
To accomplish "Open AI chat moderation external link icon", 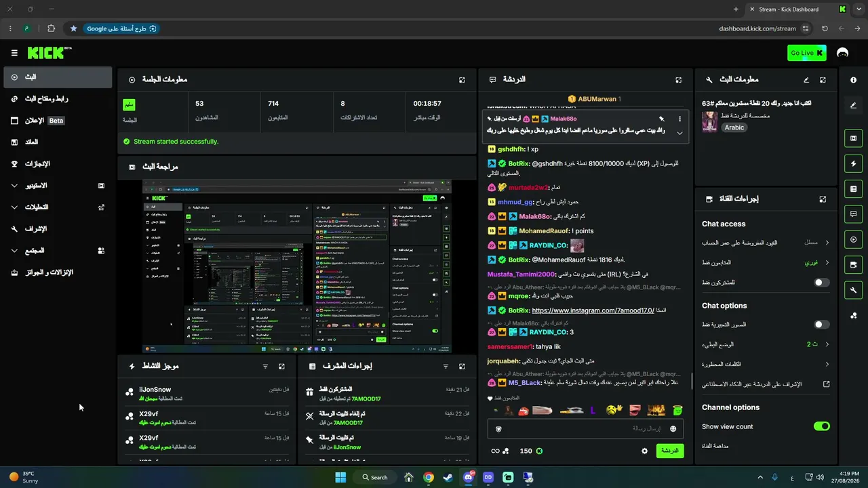I will [x=826, y=384].
